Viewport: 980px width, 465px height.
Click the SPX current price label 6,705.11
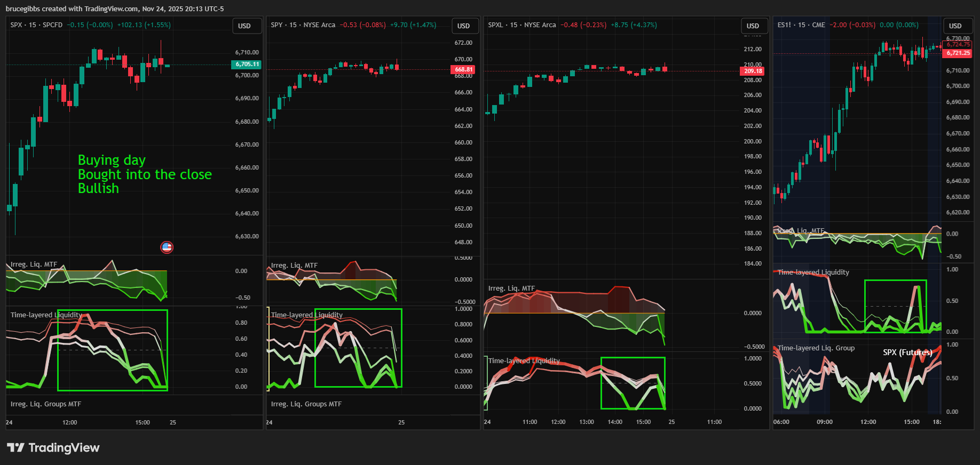click(x=247, y=64)
